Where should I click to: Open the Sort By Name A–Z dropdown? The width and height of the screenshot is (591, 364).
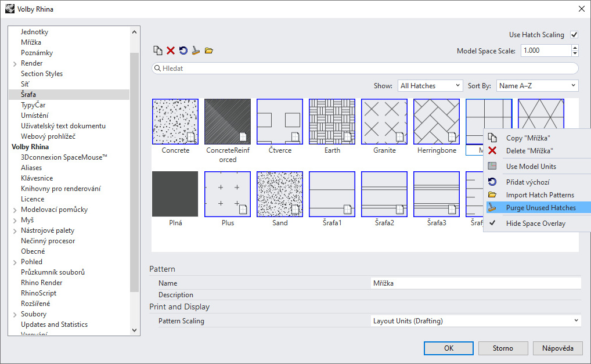pos(537,86)
